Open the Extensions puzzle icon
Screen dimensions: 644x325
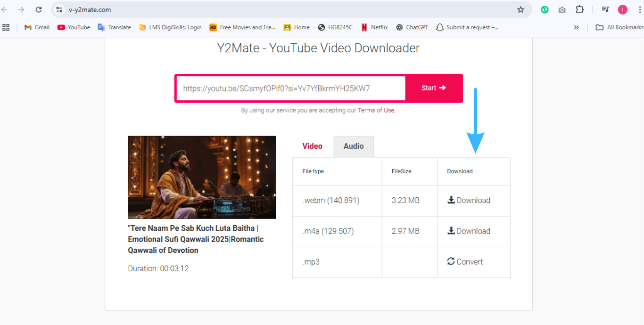pos(579,9)
